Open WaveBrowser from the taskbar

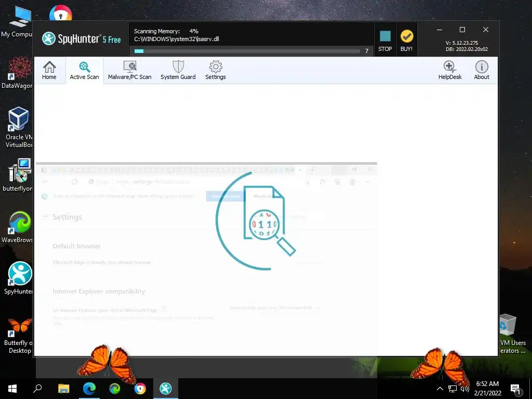click(115, 389)
